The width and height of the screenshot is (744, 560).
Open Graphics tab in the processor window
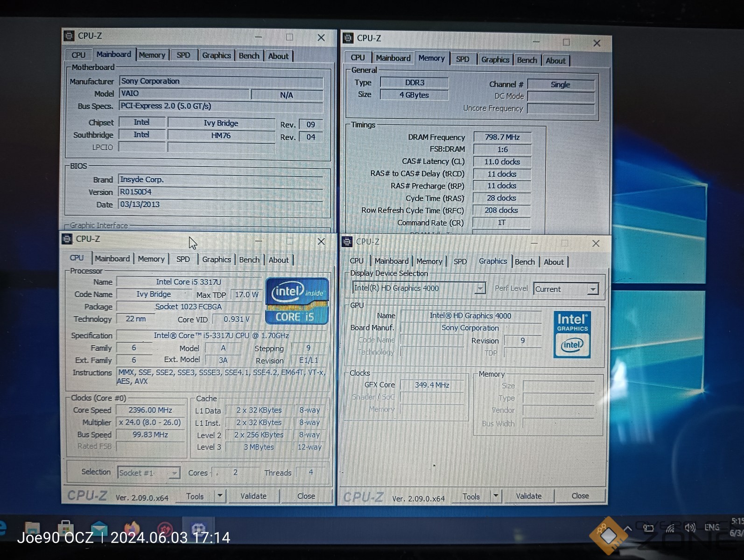coord(217,259)
